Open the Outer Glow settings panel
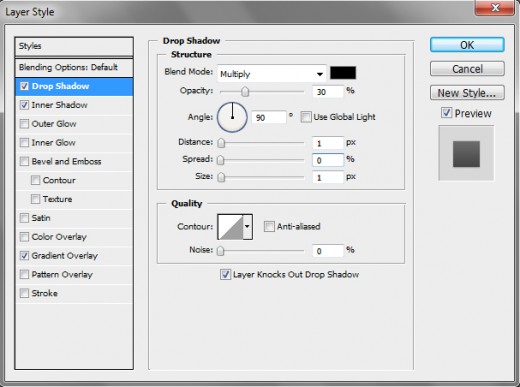This screenshot has height=387, width=520. click(x=54, y=124)
